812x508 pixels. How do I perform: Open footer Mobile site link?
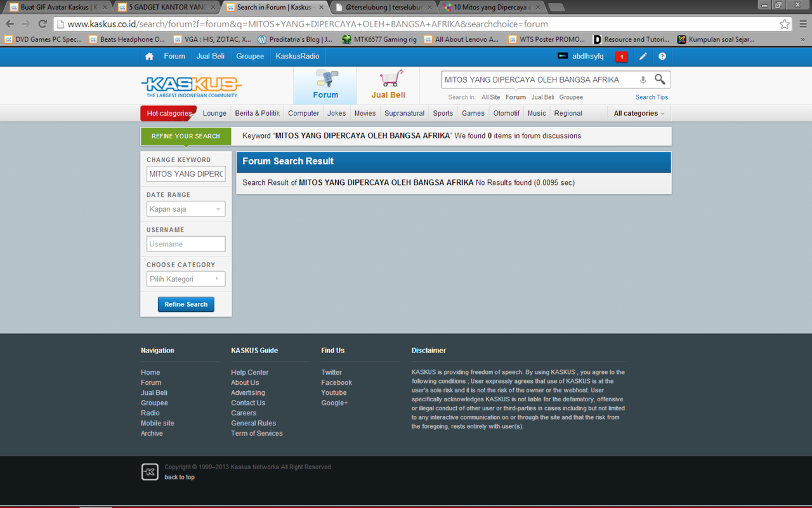click(157, 424)
